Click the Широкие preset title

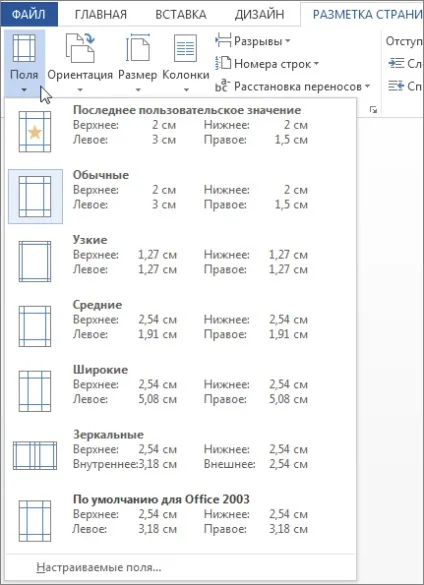click(100, 369)
